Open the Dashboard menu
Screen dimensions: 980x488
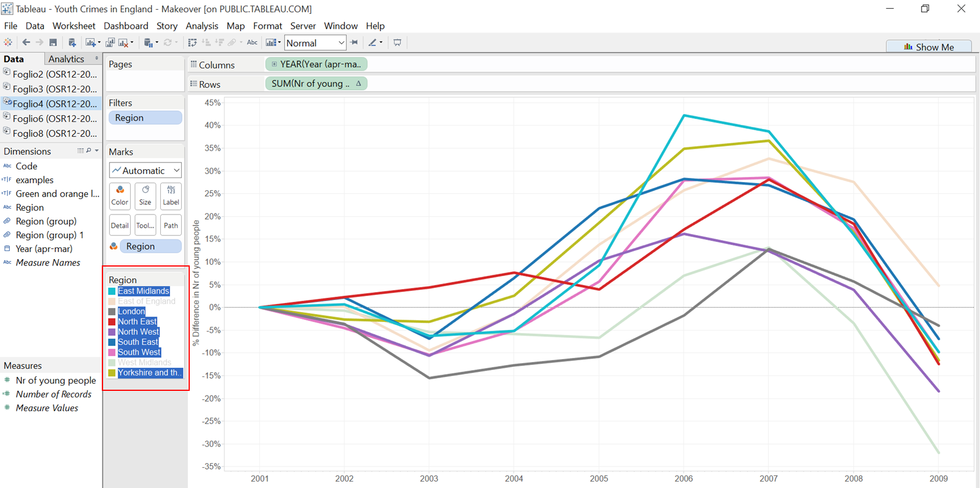126,26
